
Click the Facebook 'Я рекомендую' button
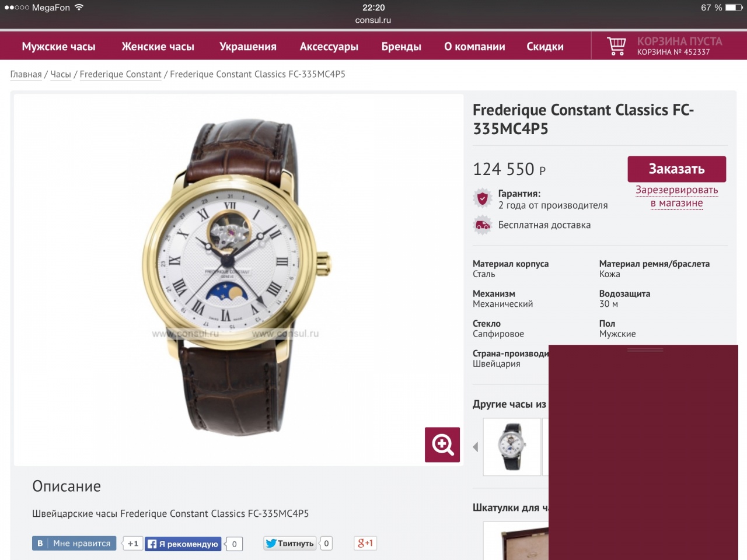tap(183, 544)
